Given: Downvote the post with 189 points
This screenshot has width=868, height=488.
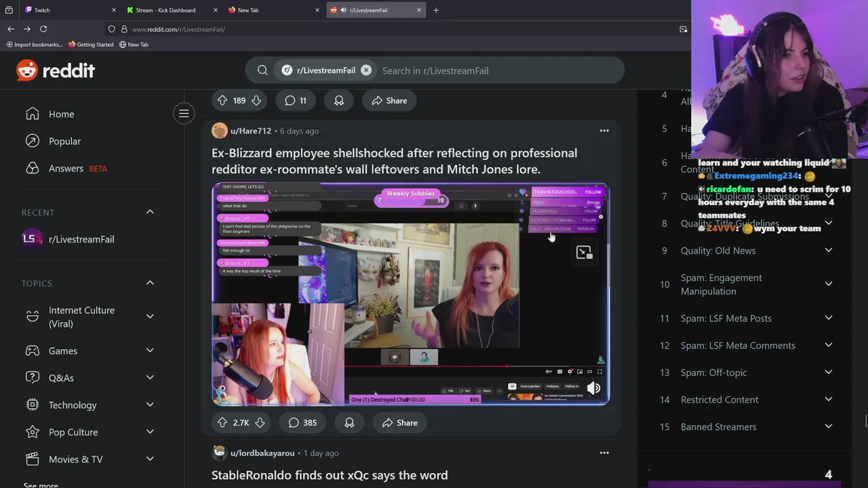Looking at the screenshot, I should pos(256,100).
